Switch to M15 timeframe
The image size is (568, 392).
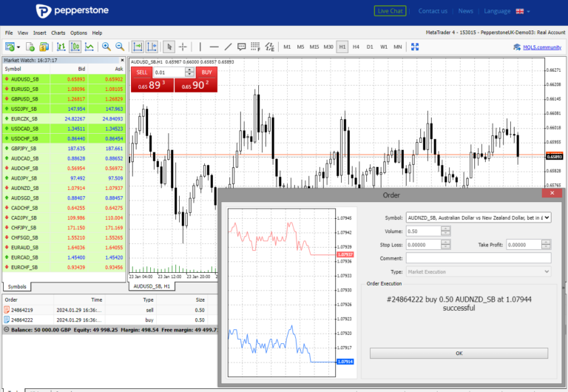pos(314,47)
